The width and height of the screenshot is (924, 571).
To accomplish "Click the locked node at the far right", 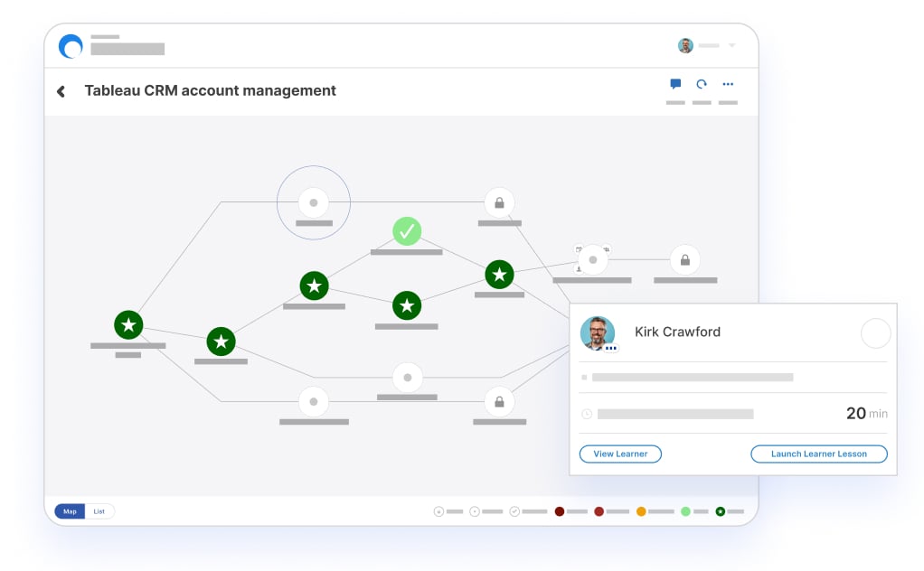I will click(684, 260).
